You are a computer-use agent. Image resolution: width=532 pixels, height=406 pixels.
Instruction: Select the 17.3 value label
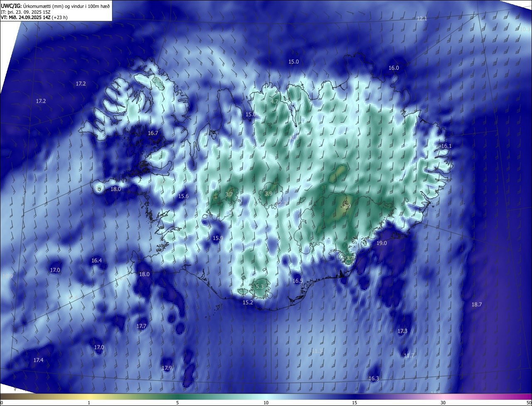[402, 331]
